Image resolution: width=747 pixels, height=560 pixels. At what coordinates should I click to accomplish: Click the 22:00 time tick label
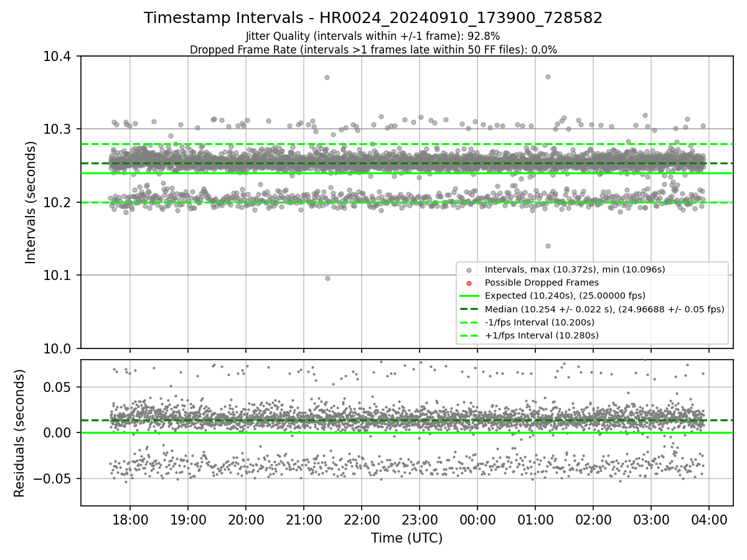click(362, 519)
